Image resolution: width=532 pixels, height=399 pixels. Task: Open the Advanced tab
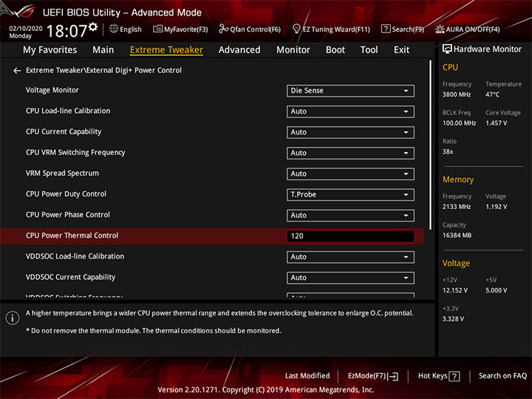239,50
